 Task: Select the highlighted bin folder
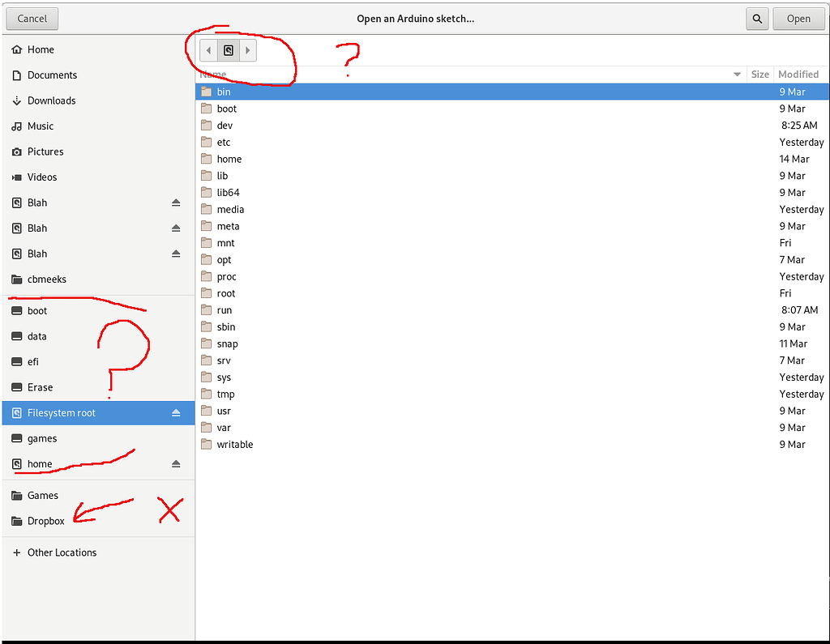pyautogui.click(x=226, y=92)
